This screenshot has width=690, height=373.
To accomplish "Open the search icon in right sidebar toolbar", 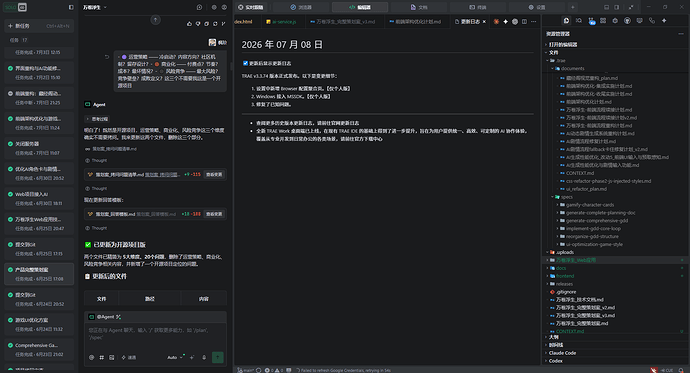I will coord(579,21).
